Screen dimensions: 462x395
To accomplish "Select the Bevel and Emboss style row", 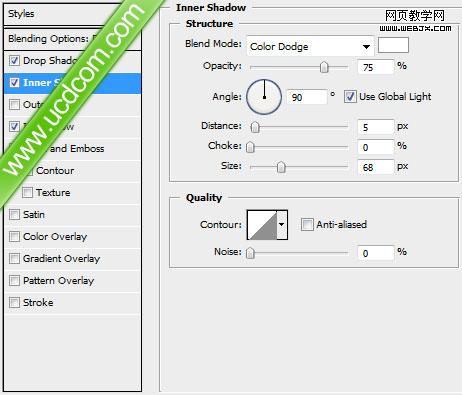I will pos(72,148).
